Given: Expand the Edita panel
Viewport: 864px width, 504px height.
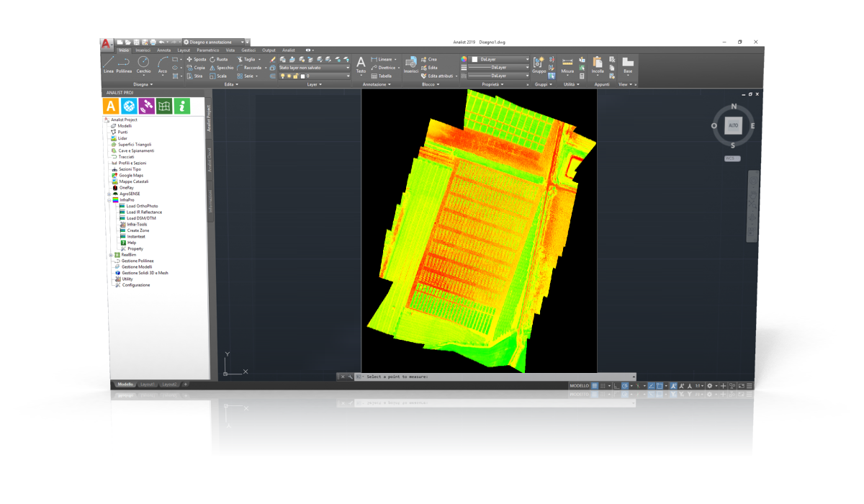Looking at the screenshot, I should click(x=232, y=84).
